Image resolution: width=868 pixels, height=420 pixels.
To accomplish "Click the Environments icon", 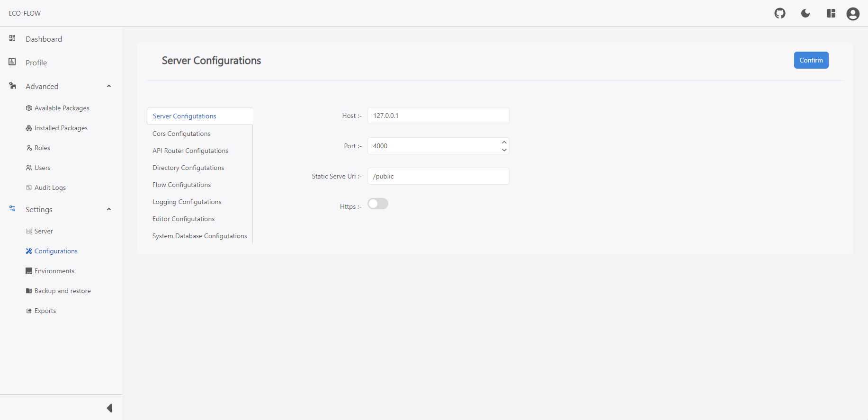I will click(x=29, y=271).
